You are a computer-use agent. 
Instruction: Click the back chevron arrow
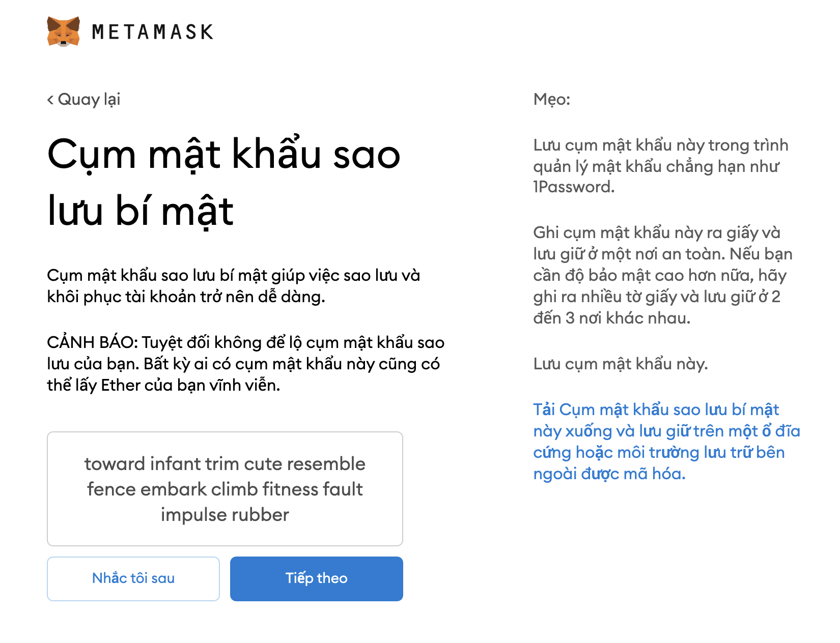point(50,100)
